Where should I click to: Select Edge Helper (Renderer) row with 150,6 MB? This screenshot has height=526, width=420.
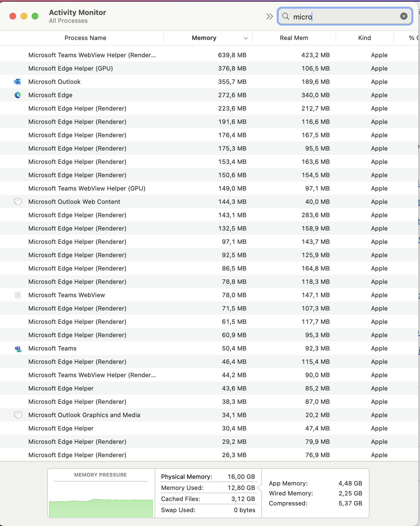coord(209,175)
